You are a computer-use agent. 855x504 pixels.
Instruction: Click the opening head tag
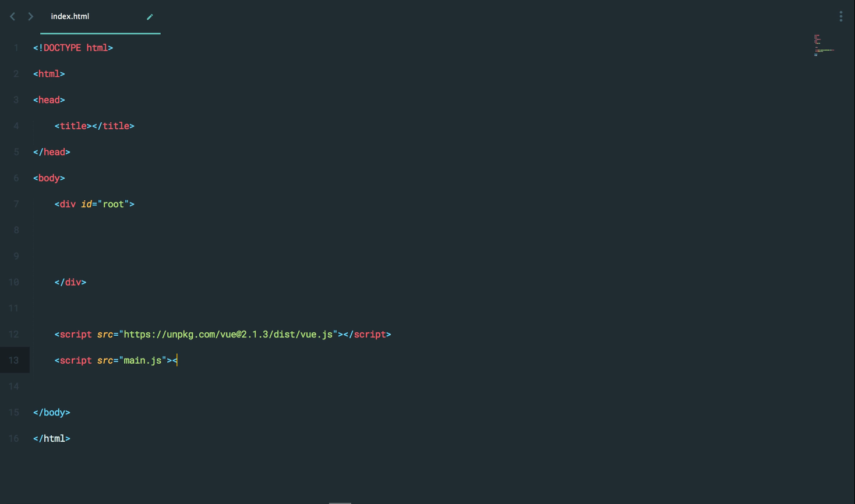click(49, 100)
